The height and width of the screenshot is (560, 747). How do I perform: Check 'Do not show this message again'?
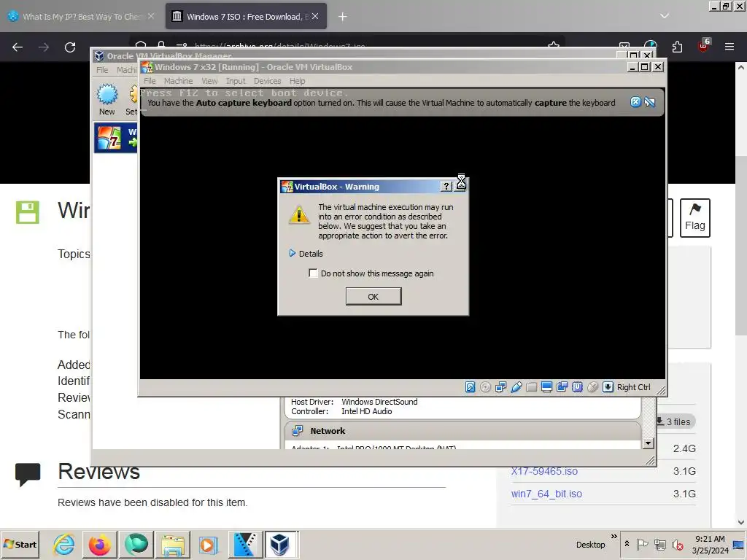313,273
